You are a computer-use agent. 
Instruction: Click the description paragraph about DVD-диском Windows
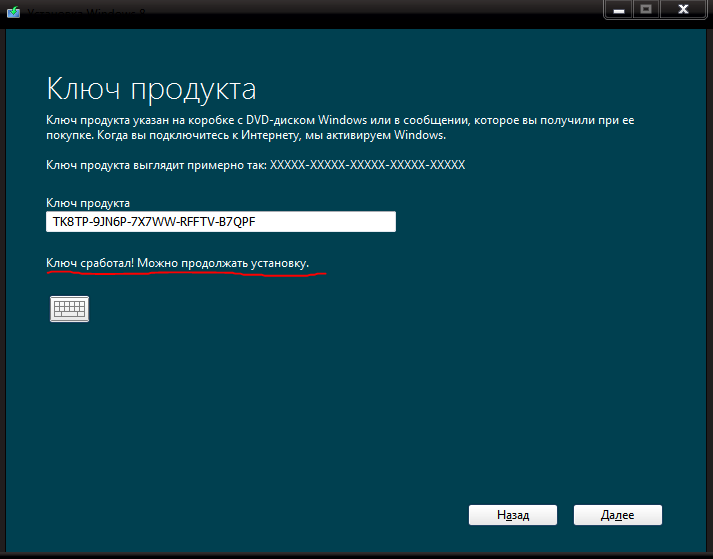(x=340, y=128)
